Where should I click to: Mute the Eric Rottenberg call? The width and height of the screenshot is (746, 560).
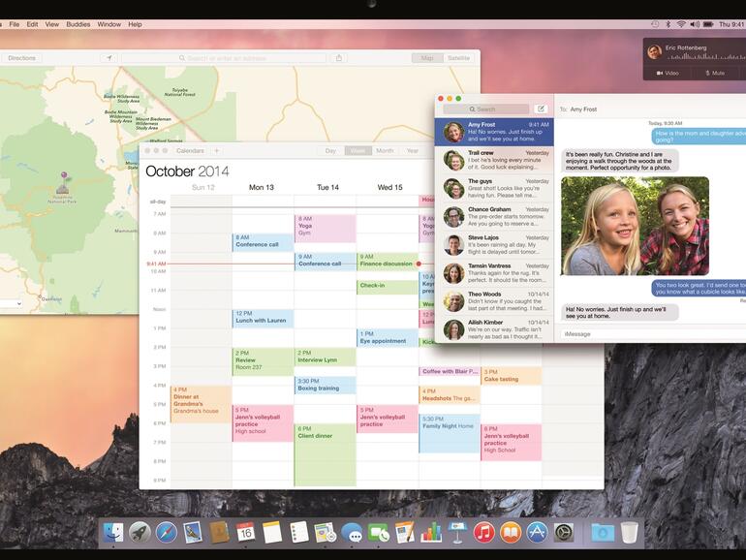(715, 74)
